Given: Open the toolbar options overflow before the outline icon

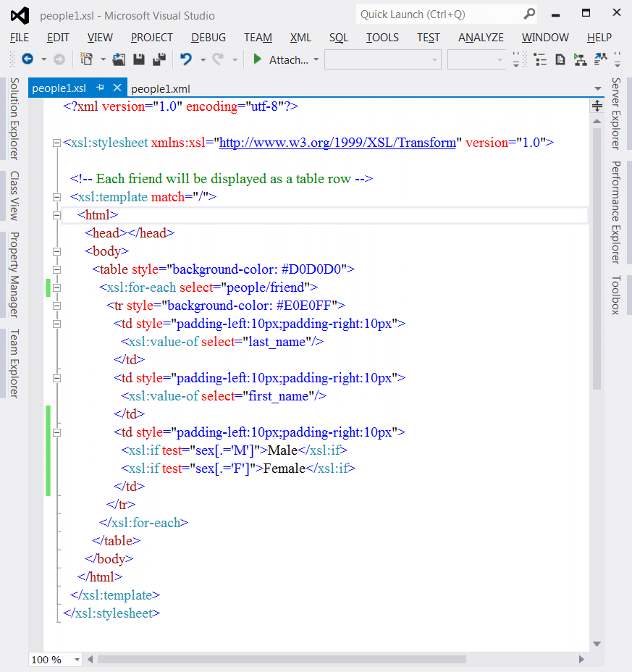Looking at the screenshot, I should [x=516, y=59].
